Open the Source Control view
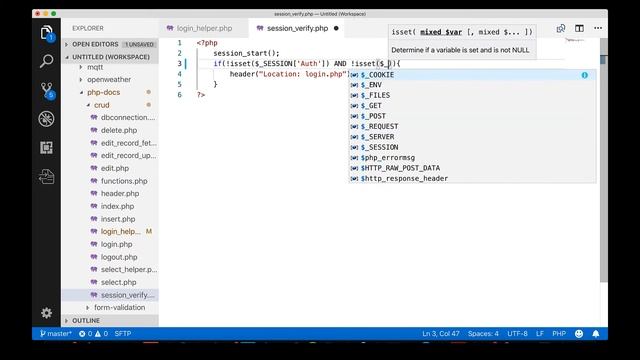 click(x=47, y=90)
